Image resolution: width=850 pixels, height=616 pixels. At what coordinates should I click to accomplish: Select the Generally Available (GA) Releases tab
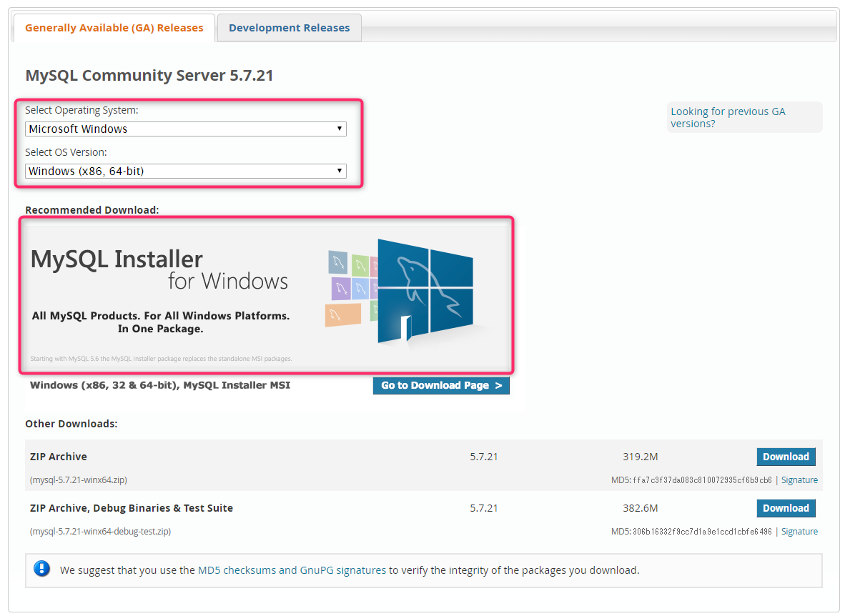click(x=114, y=28)
